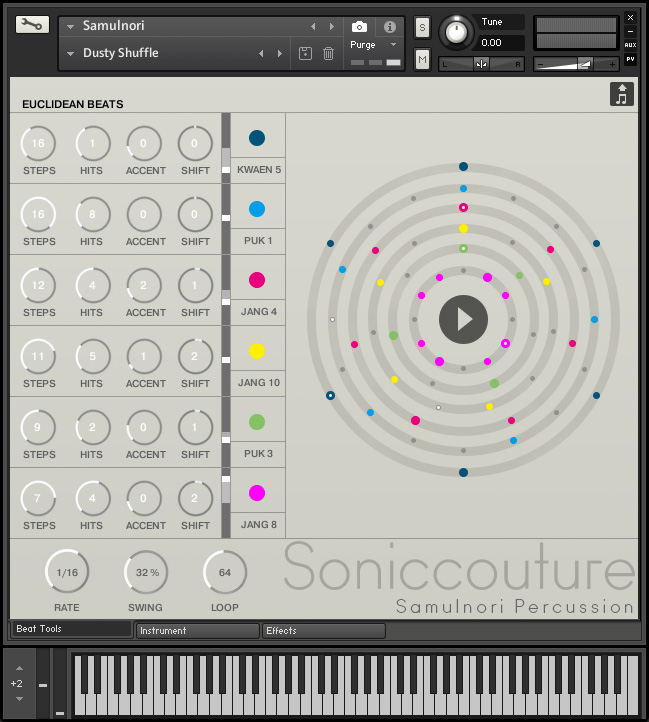Viewport: 649px width, 722px height.
Task: Switch to the Instrument tab
Action: [198, 630]
